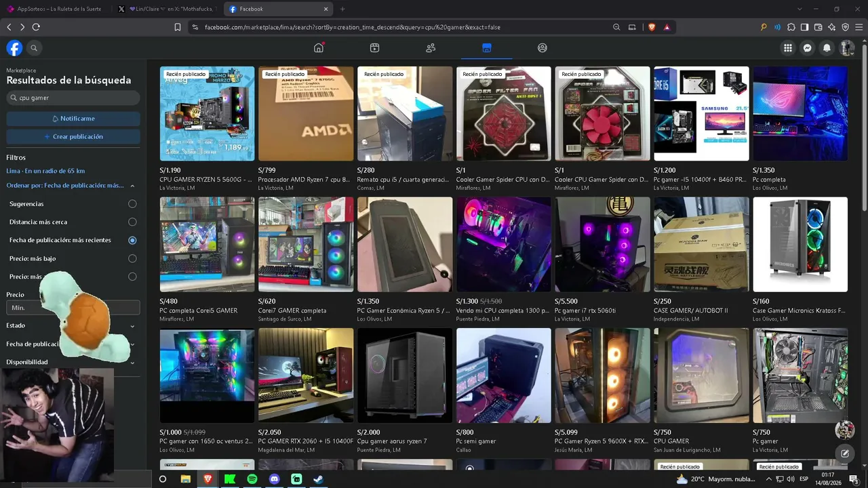This screenshot has width=868, height=488.
Task: Reload the current page
Action: 36,27
